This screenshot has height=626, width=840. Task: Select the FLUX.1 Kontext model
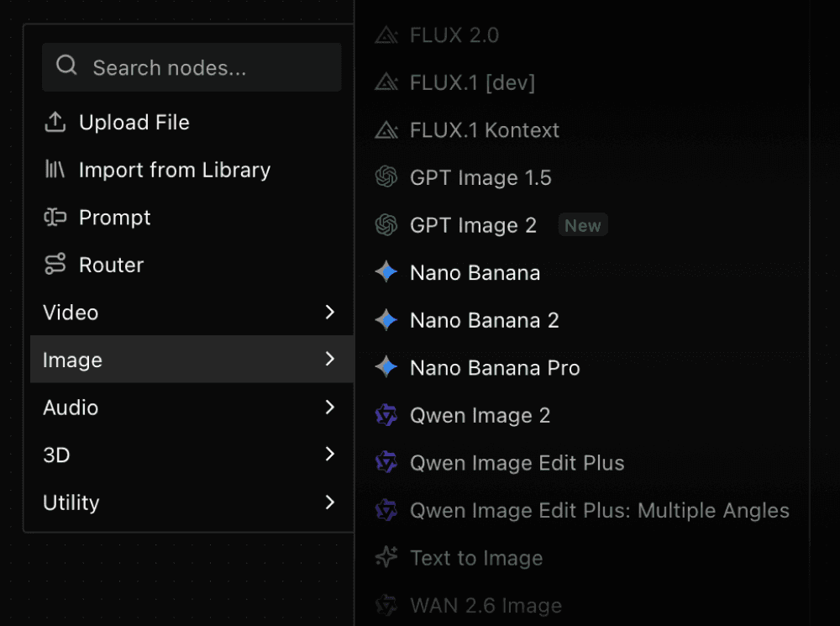tap(485, 130)
